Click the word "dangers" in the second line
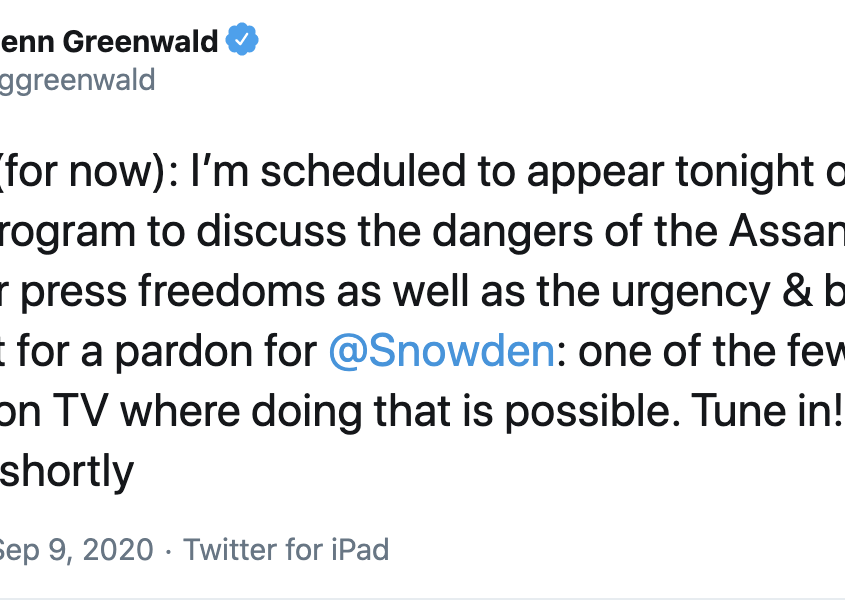Image resolution: width=845 pixels, height=604 pixels. (512, 232)
